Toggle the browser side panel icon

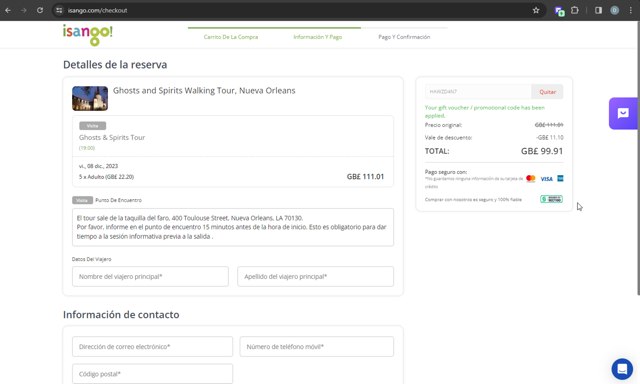(x=598, y=10)
